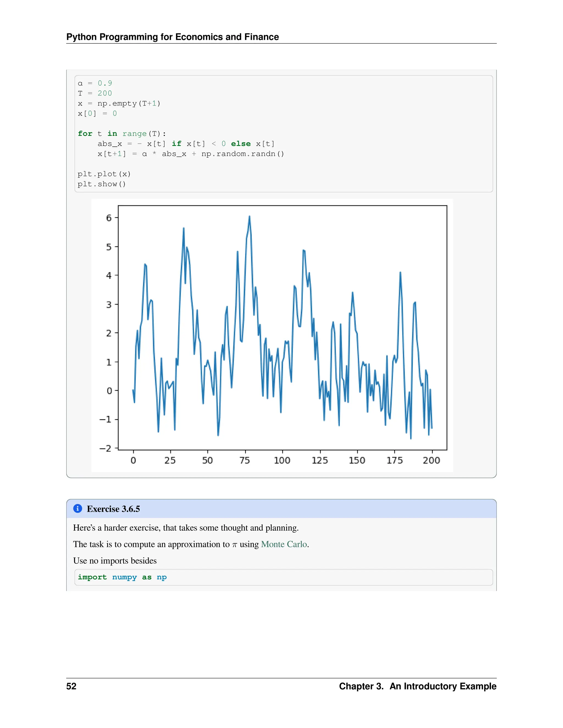Click the line containing 'np.random.randn()'
The image size is (563, 728).
point(191,154)
